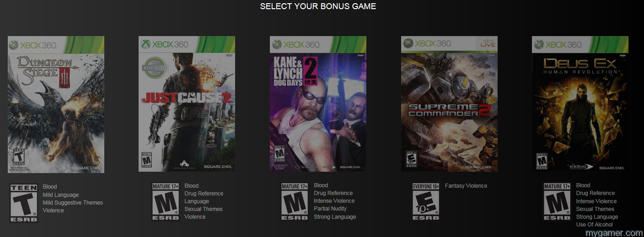Click the Use Of Alcohol descriptor
Viewport: 644px width, 237px height.
[x=595, y=225]
